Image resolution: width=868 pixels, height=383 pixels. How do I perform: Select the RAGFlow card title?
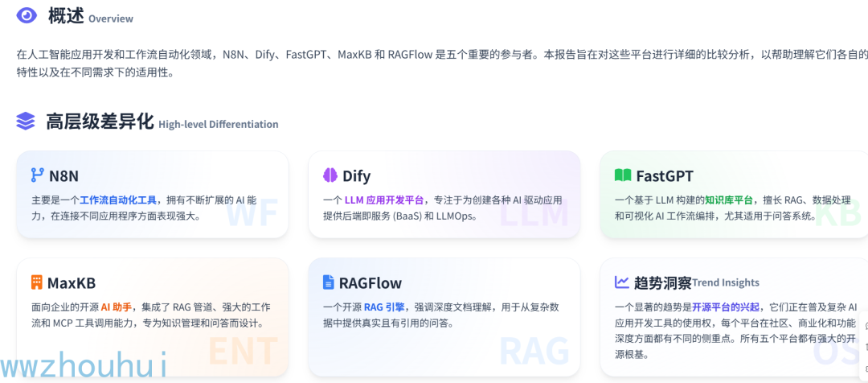(371, 283)
